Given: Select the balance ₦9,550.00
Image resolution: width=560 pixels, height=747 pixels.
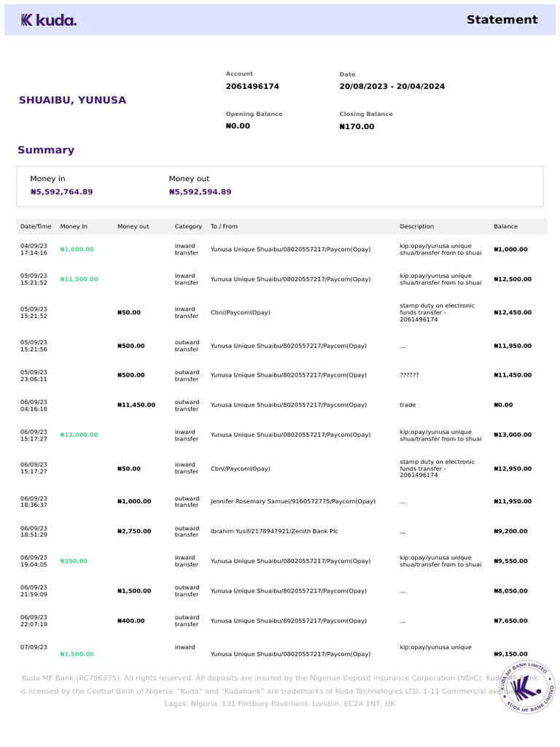Looking at the screenshot, I should click(511, 561).
